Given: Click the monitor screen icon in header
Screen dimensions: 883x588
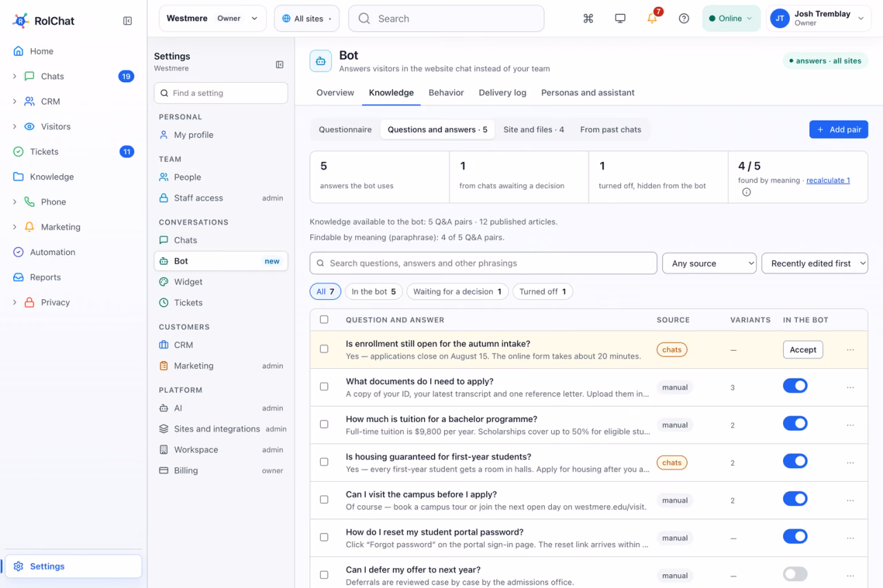Looking at the screenshot, I should tap(620, 19).
